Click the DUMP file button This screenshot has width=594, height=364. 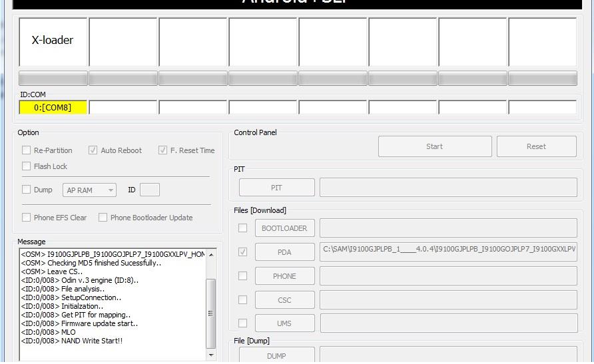pos(276,355)
